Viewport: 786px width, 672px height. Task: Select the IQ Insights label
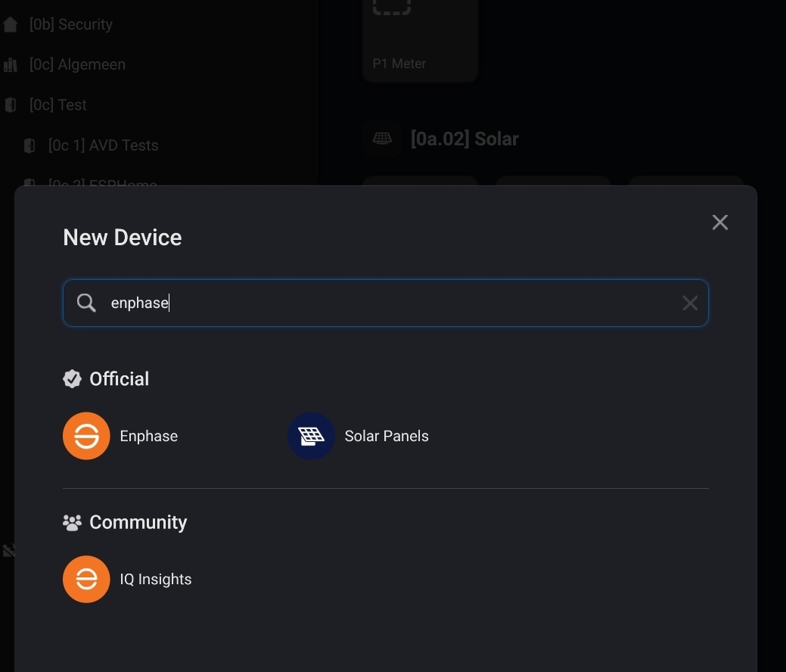pos(155,579)
